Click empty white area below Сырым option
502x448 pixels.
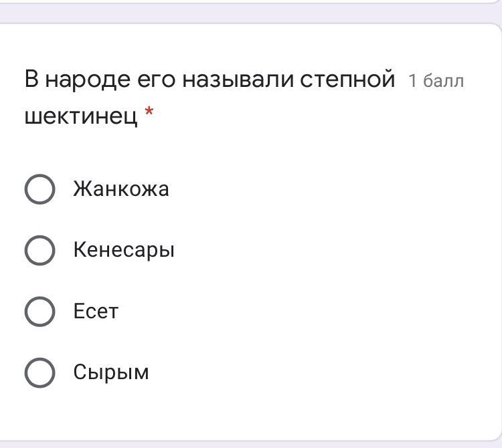[250, 416]
